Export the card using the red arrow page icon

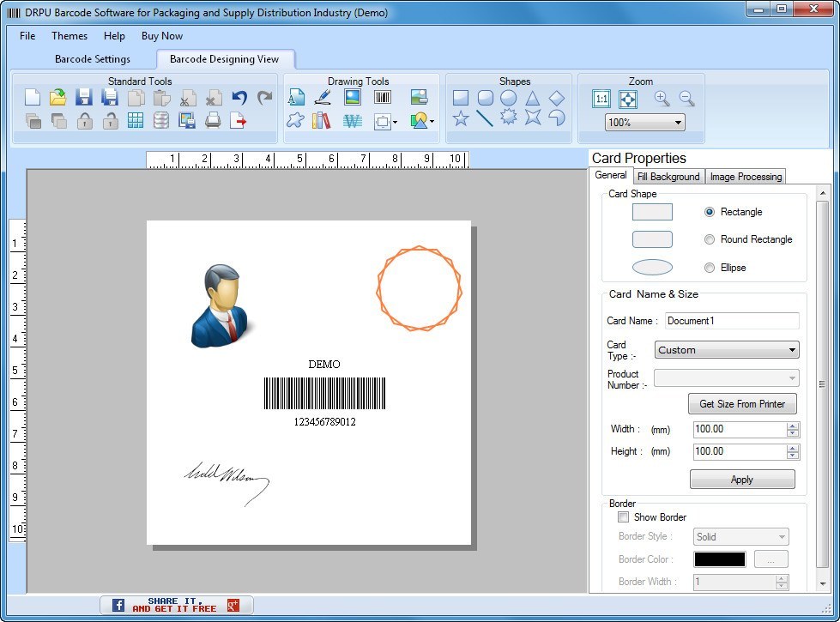coord(238,121)
